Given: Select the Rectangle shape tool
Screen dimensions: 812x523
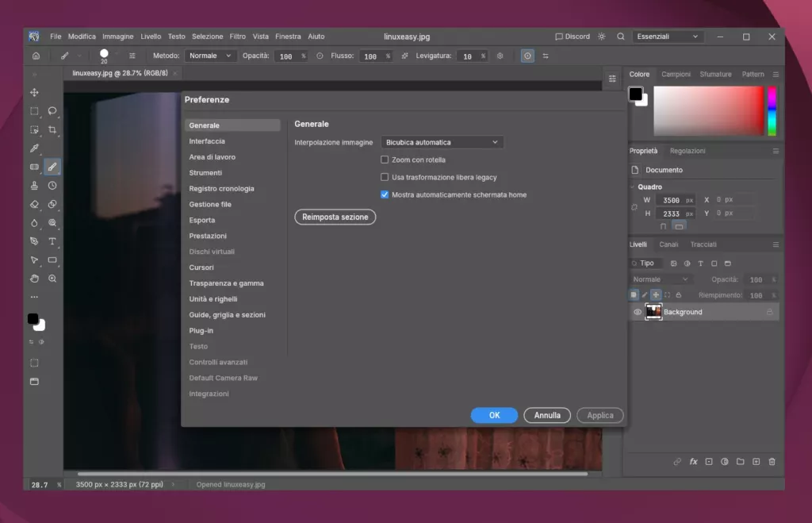Looking at the screenshot, I should [x=52, y=260].
